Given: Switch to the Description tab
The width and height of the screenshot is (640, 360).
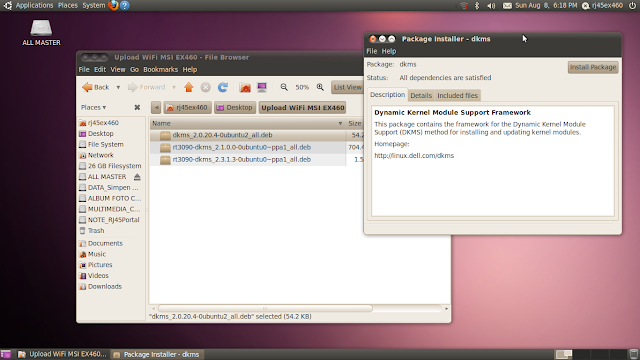Looking at the screenshot, I should (x=387, y=95).
